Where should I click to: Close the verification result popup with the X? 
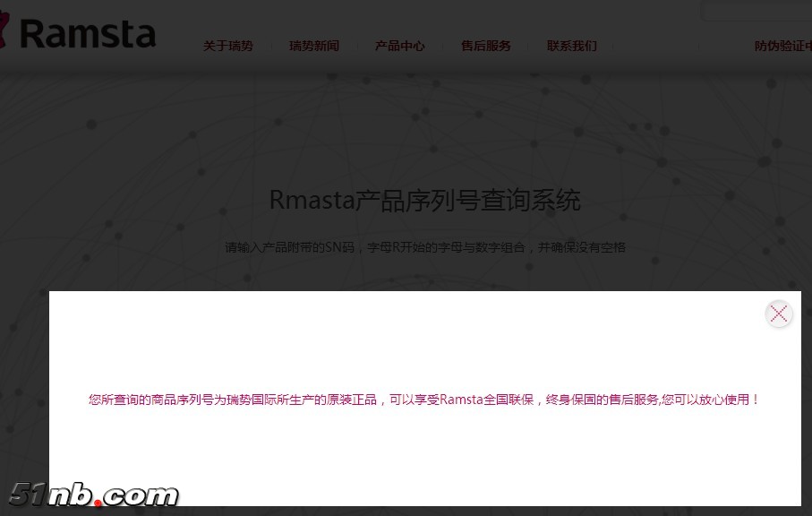(779, 314)
